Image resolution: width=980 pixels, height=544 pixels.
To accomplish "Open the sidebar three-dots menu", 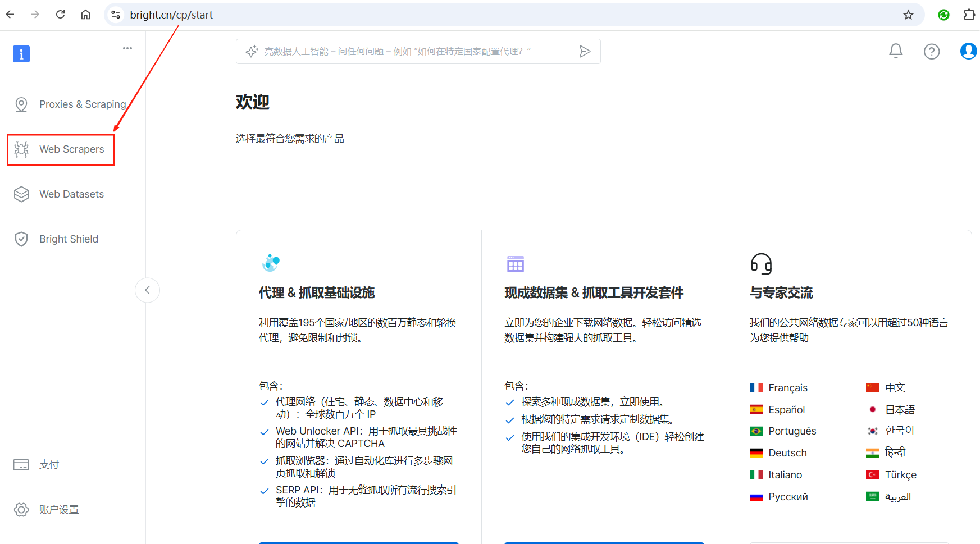I will (127, 48).
